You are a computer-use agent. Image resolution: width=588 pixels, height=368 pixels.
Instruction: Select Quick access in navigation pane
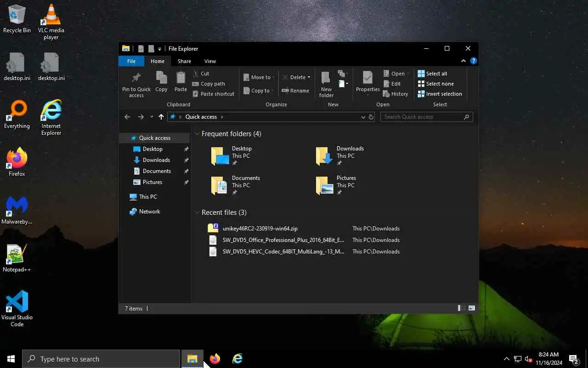154,138
